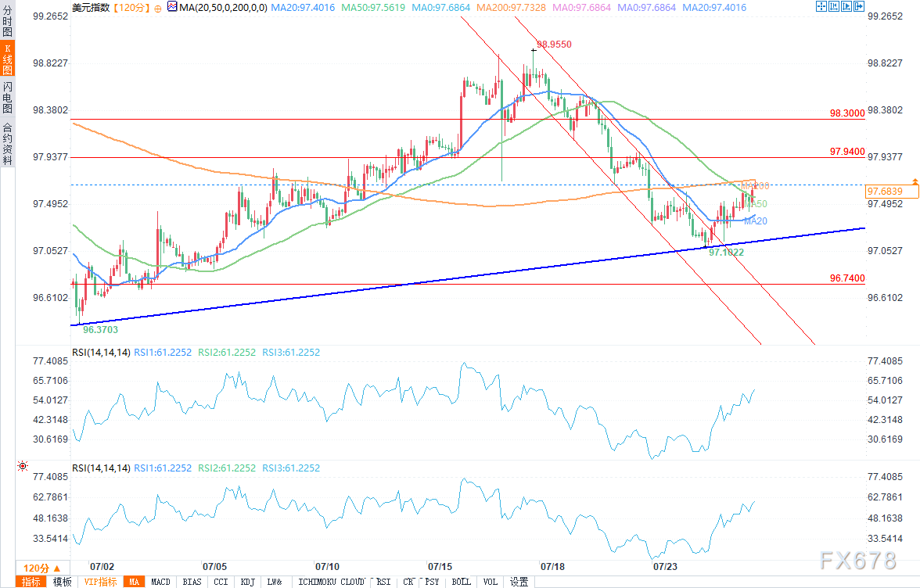Screen dimensions: 920x588
Task: Click the MA indicator chart icon
Action: point(172,7)
